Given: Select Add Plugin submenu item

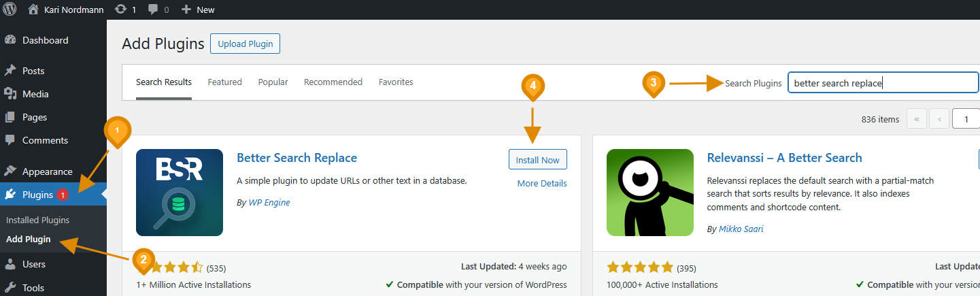Looking at the screenshot, I should [29, 240].
